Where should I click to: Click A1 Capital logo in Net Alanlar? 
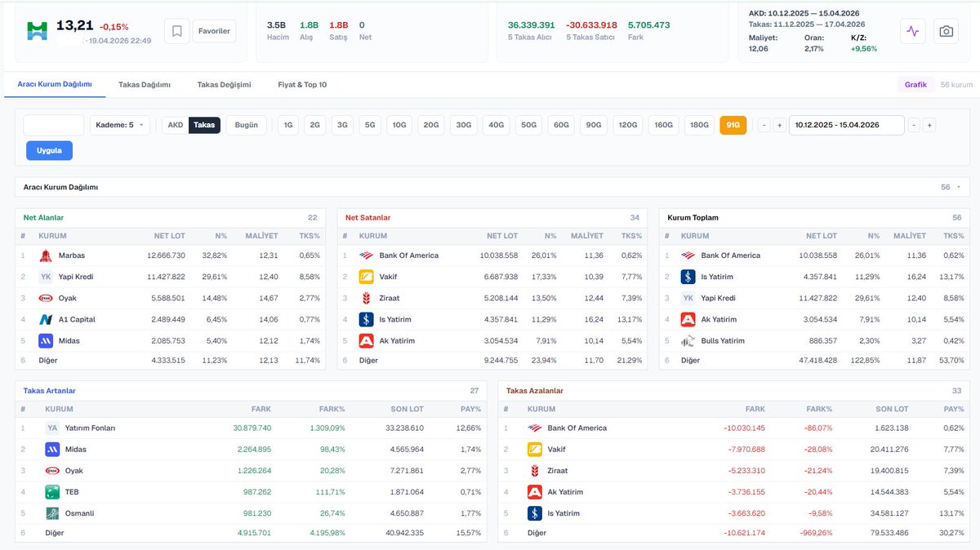coord(46,319)
